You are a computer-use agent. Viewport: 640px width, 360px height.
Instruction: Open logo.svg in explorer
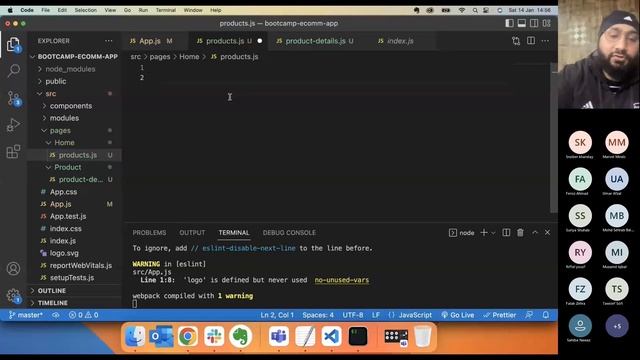click(64, 253)
